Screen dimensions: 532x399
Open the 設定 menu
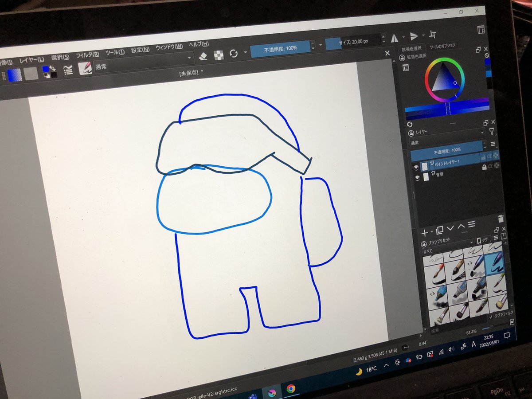(x=140, y=50)
